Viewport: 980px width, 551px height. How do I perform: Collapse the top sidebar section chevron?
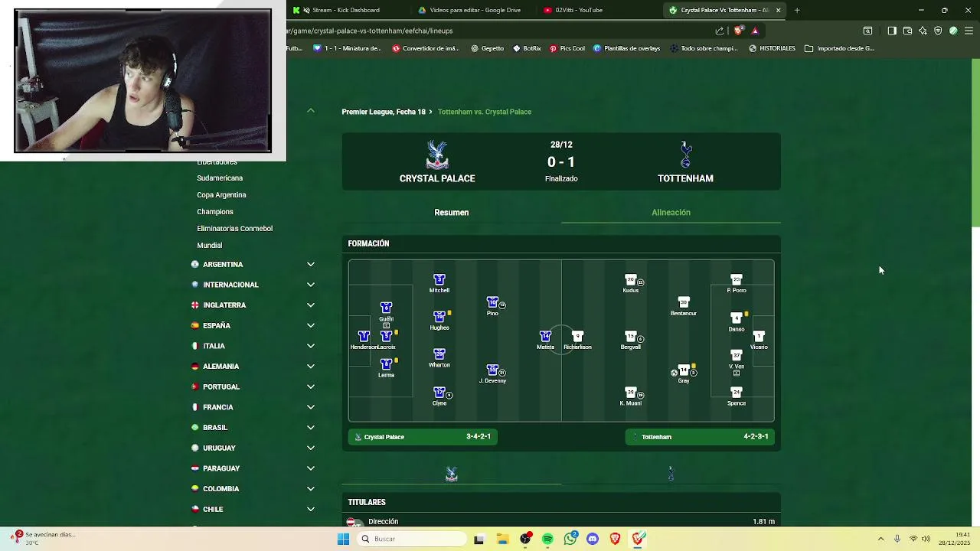pos(311,111)
